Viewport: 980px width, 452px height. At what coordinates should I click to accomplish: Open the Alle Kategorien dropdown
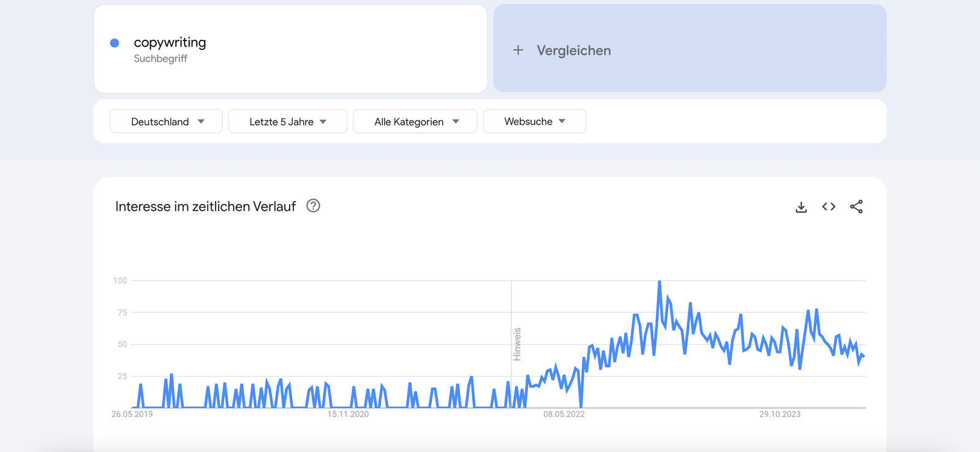[x=415, y=121]
